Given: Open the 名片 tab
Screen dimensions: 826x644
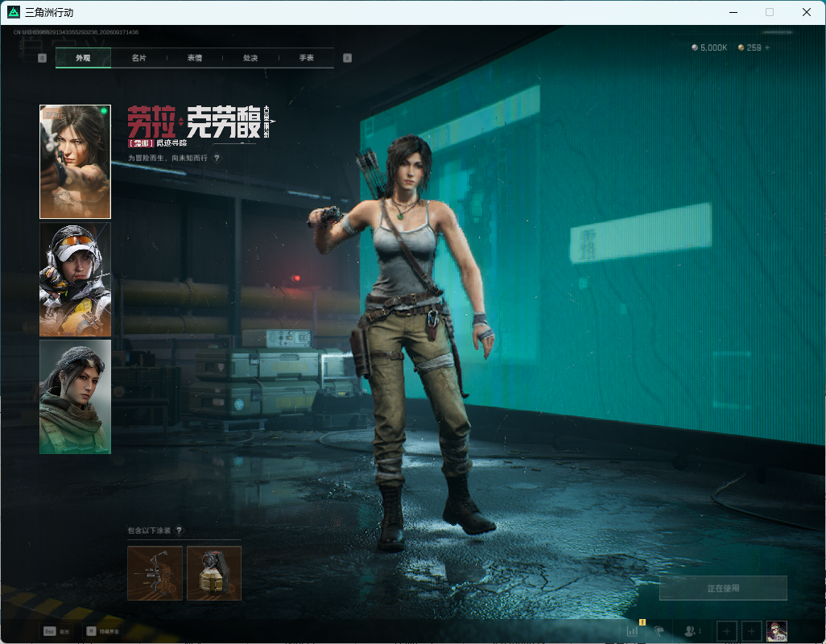Looking at the screenshot, I should [139, 58].
